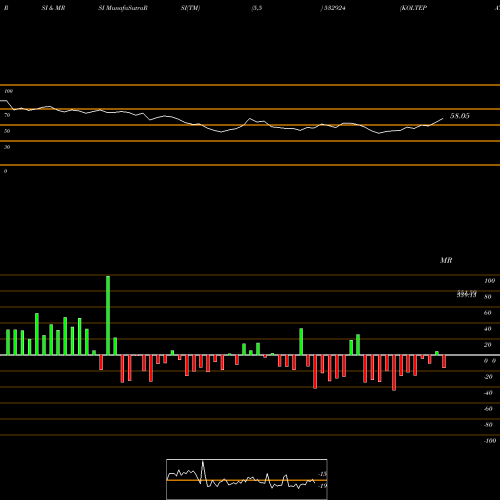The height and width of the screenshot is (500, 500).
Task: Click the 70 level label on RSI axis
Action: tap(7, 115)
